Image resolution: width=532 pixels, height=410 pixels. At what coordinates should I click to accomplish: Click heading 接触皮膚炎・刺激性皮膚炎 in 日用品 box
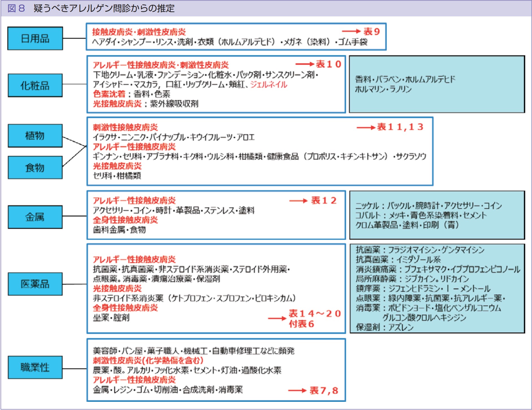click(139, 32)
